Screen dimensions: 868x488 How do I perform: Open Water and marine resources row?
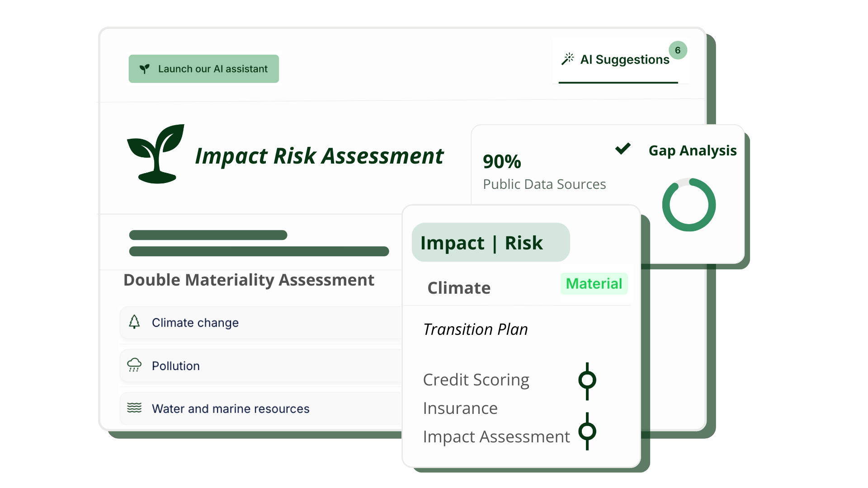pos(260,408)
